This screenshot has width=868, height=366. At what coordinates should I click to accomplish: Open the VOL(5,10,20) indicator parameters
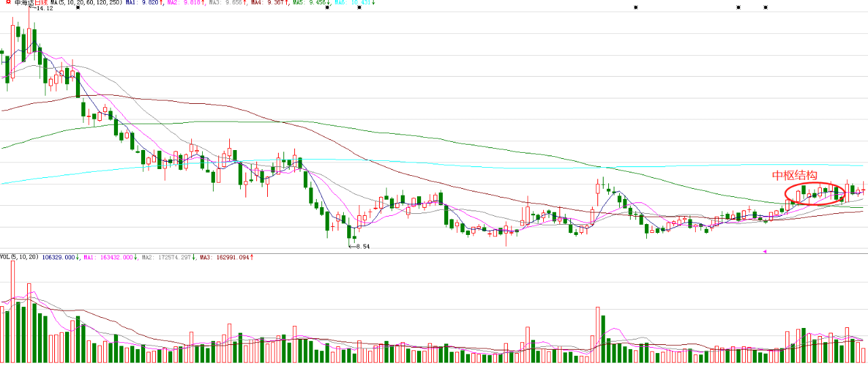(19, 257)
